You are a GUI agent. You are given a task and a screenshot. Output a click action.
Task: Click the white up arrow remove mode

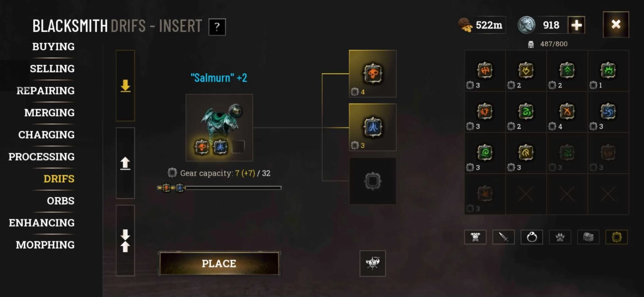coord(125,163)
